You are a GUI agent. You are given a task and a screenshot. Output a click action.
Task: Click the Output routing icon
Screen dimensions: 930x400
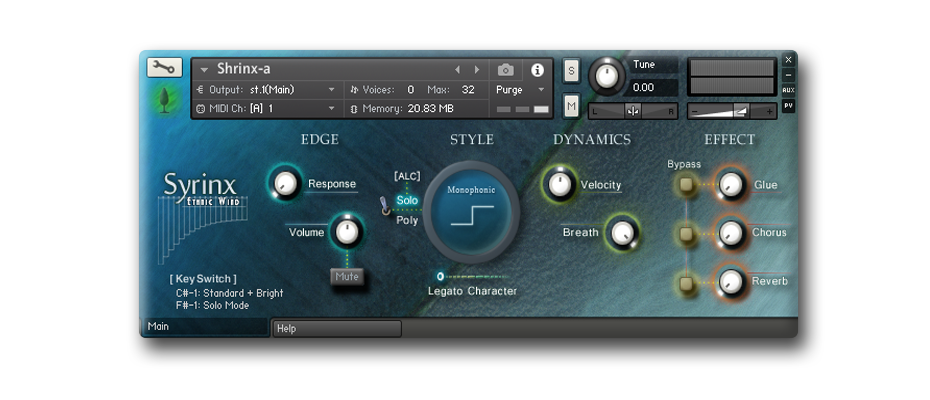[x=200, y=90]
